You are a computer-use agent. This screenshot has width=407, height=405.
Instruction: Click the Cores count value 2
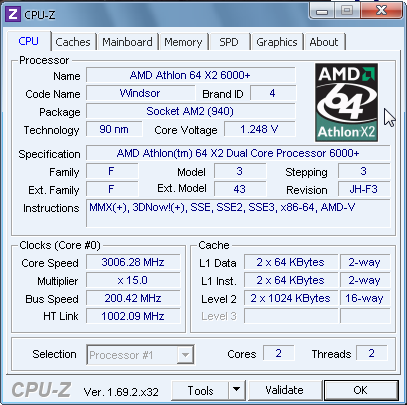(x=279, y=353)
